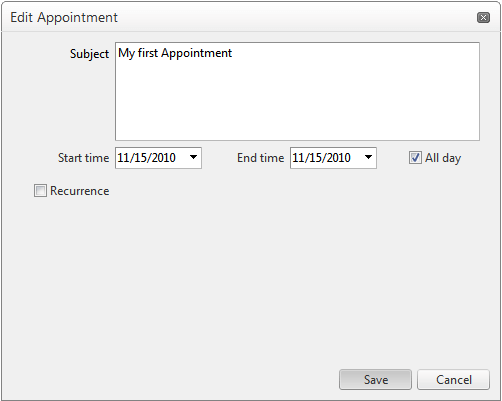
Task: Click the empty space left of the Save button
Action: click(x=170, y=379)
